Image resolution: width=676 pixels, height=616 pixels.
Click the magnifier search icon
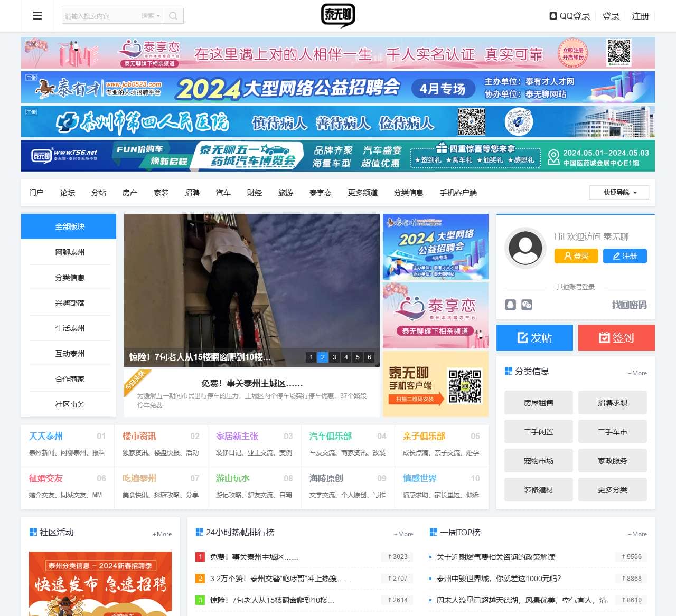click(173, 16)
